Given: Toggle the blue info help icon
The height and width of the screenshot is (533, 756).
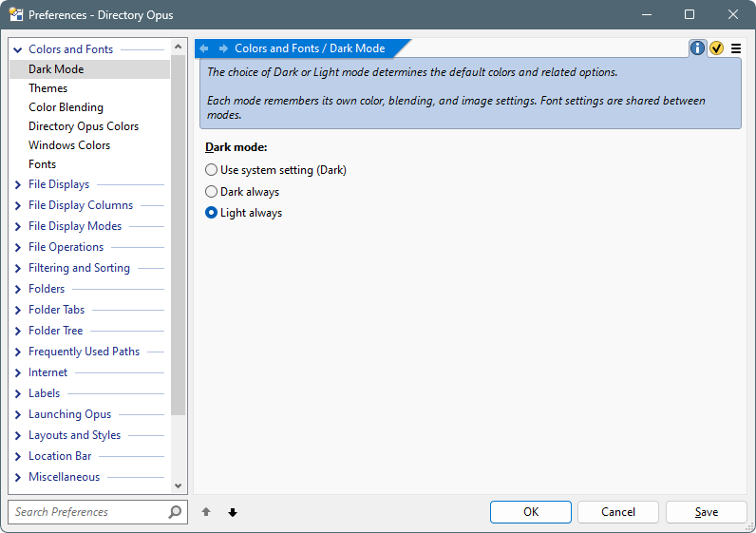Looking at the screenshot, I should [x=698, y=48].
